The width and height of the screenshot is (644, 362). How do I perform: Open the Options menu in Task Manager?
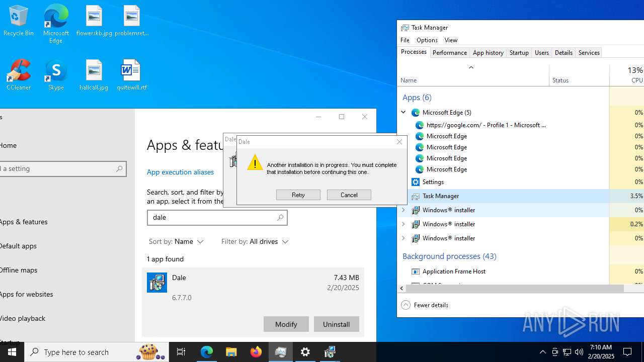427,40
